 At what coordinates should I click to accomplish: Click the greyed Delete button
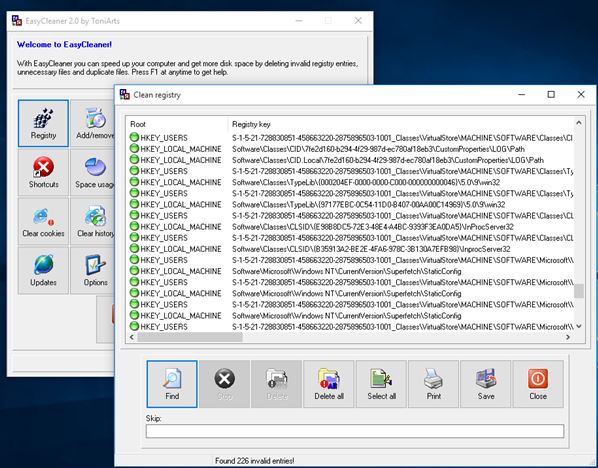(x=276, y=384)
